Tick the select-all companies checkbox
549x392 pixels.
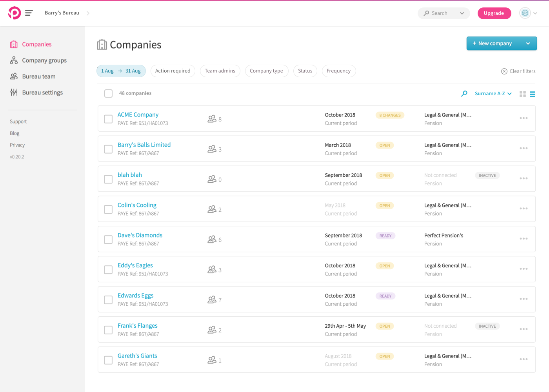click(x=109, y=93)
